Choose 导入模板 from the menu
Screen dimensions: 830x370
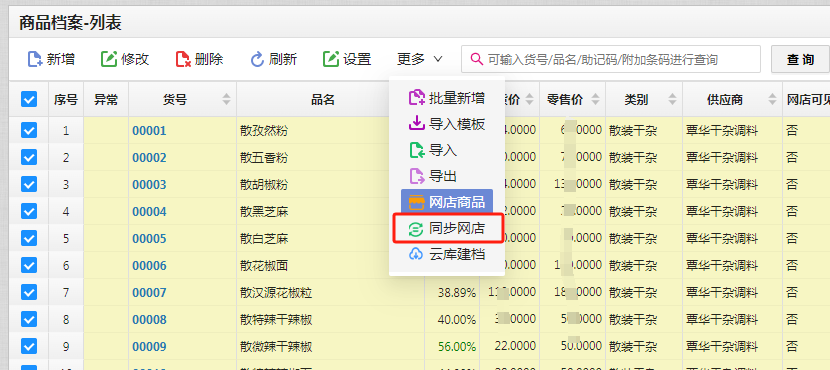[447, 124]
